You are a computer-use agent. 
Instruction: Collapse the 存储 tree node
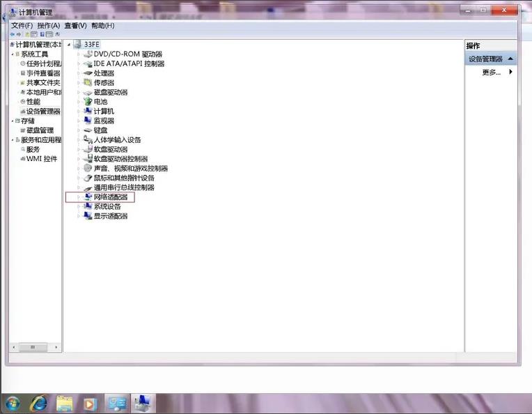point(13,121)
